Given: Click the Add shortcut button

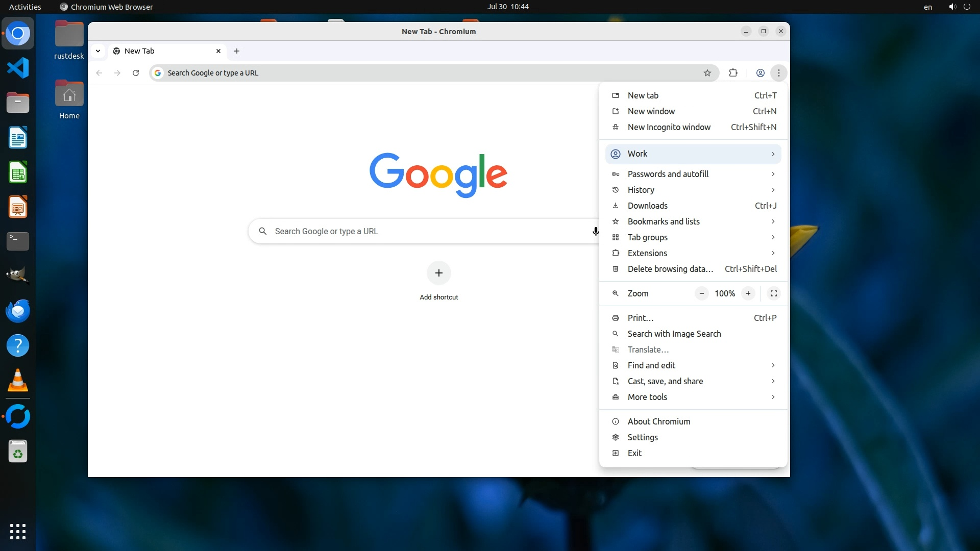Looking at the screenshot, I should pos(438,273).
